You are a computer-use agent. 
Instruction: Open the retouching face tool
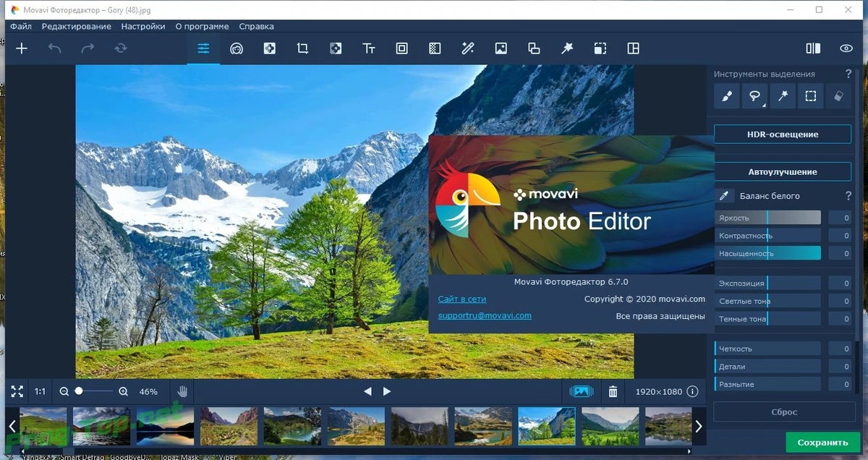[x=237, y=48]
